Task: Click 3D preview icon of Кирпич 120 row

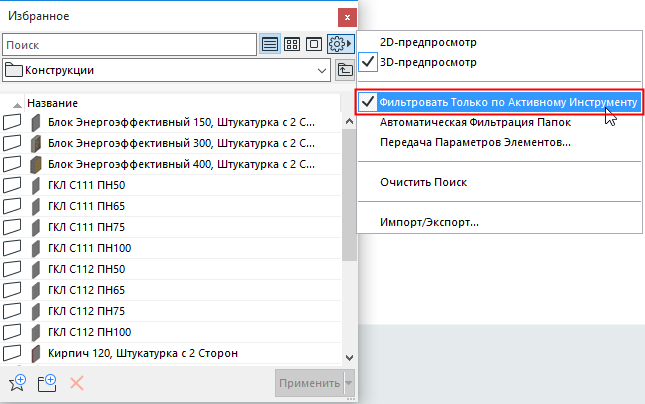Action: pyautogui.click(x=36, y=353)
